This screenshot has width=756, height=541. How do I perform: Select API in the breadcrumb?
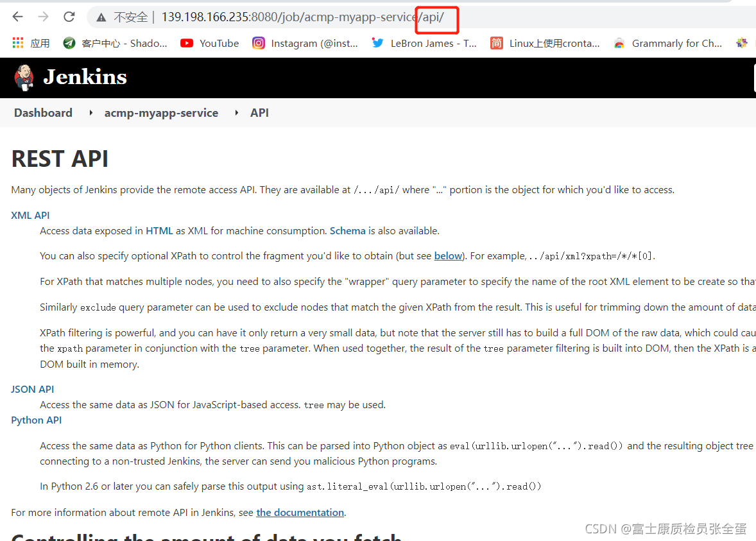(259, 112)
